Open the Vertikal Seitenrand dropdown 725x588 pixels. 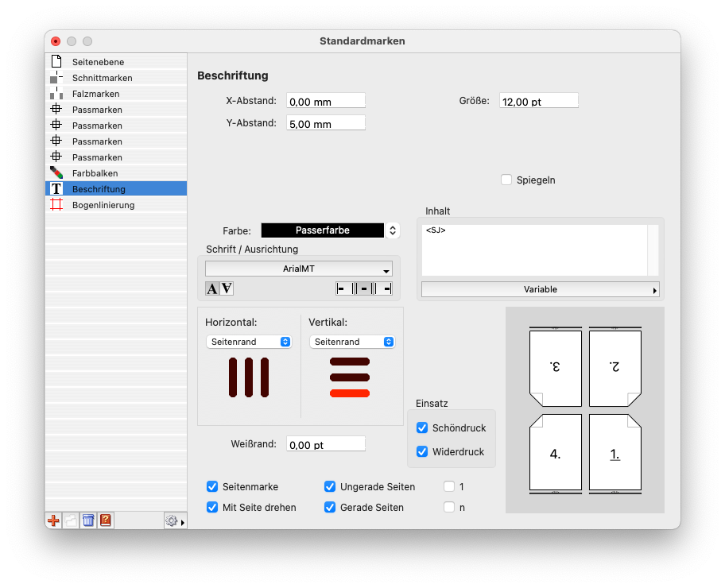pyautogui.click(x=352, y=342)
